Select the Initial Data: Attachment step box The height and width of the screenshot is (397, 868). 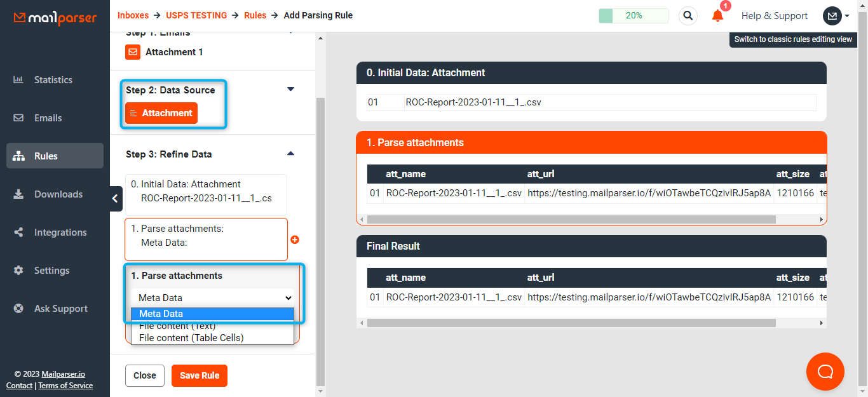click(x=206, y=194)
